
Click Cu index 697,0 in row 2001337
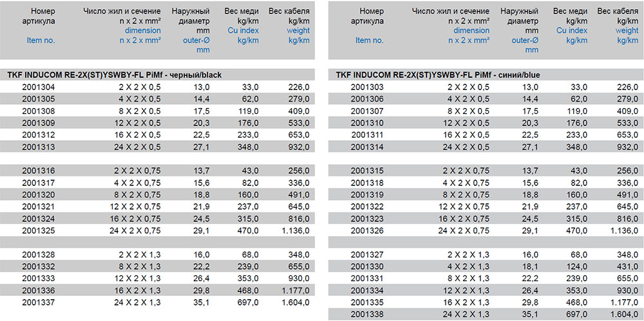tap(249, 302)
